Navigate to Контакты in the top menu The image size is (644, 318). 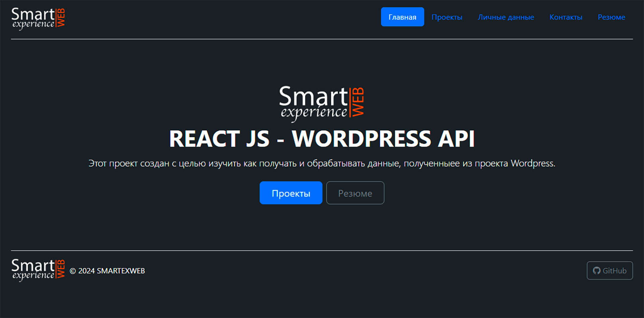pos(566,17)
